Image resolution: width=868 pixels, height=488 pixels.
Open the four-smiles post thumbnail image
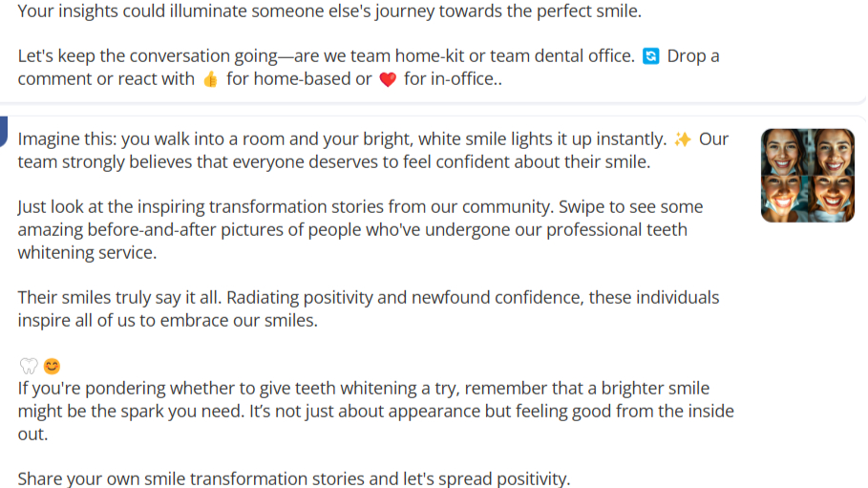click(x=807, y=176)
